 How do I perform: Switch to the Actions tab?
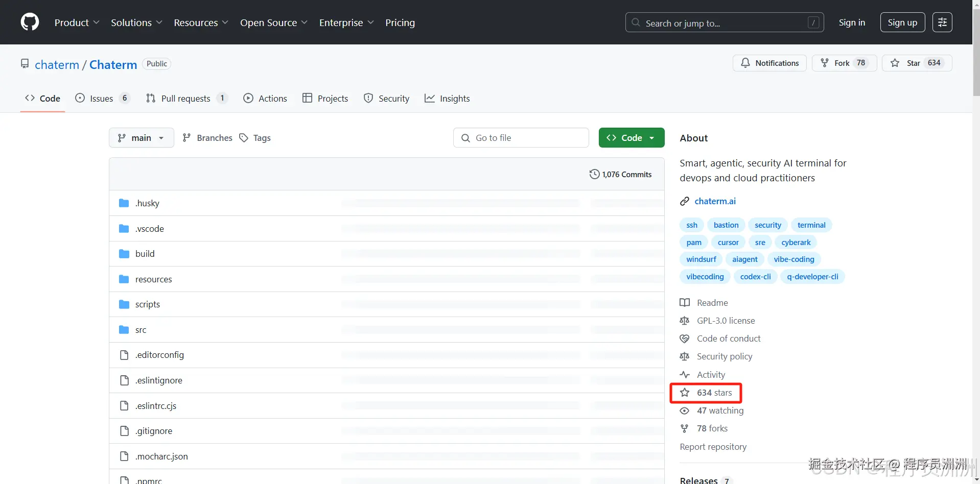coord(265,99)
